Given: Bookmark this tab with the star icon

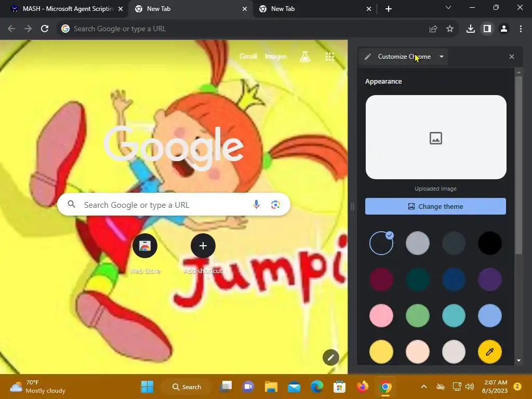Looking at the screenshot, I should pos(450,29).
